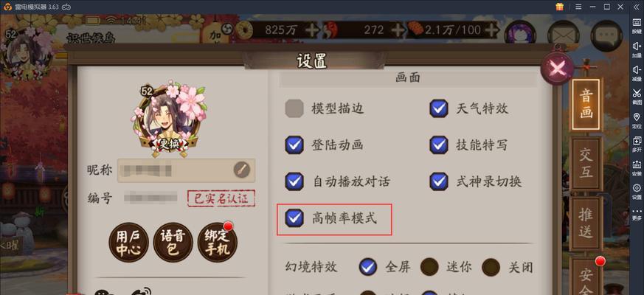Open the mail envelope icon

(564, 35)
